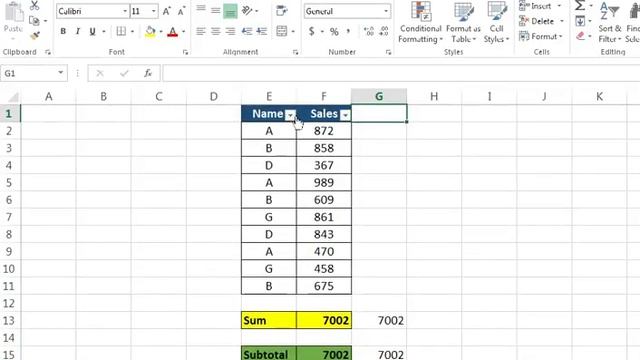Click the Wrap Text icon
This screenshot has width=640, height=360.
coord(282,11)
